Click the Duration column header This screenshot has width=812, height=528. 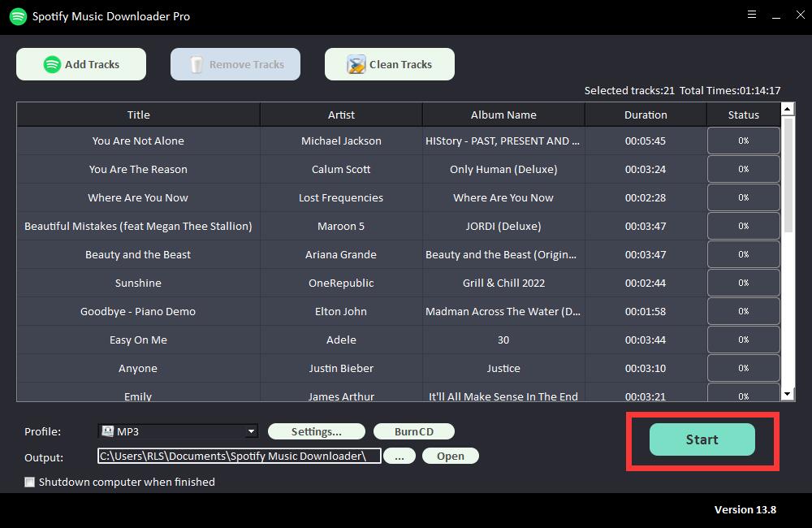coord(646,115)
